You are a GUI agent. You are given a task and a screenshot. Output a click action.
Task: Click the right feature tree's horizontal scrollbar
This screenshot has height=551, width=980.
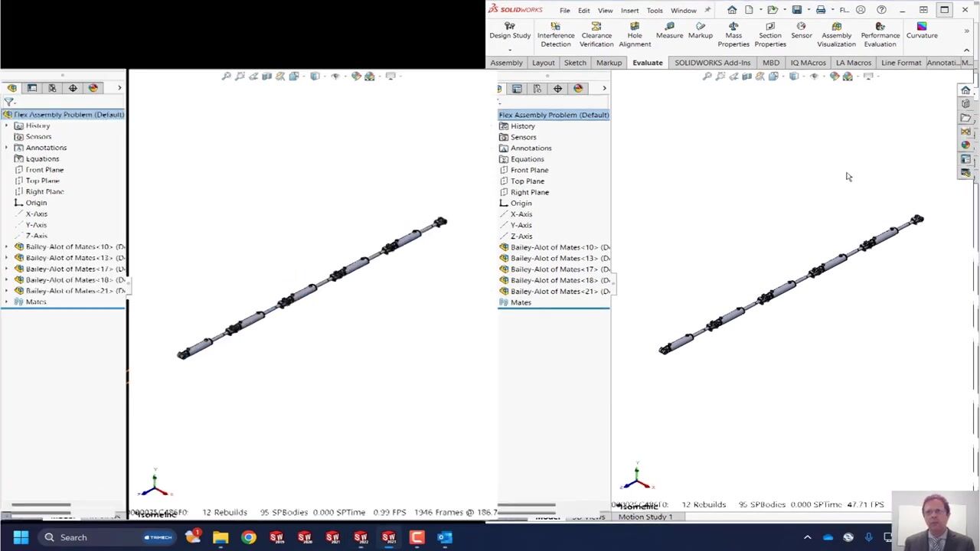[528, 505]
